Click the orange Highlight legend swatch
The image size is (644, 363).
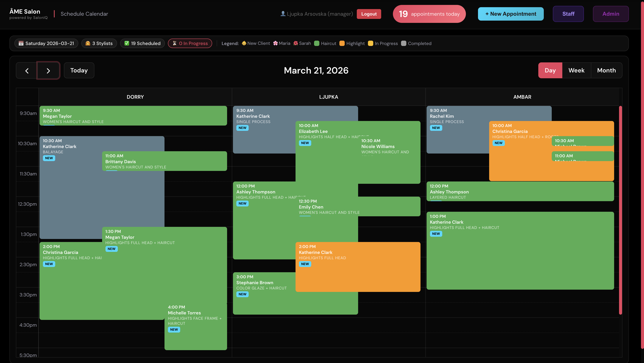[x=342, y=43]
